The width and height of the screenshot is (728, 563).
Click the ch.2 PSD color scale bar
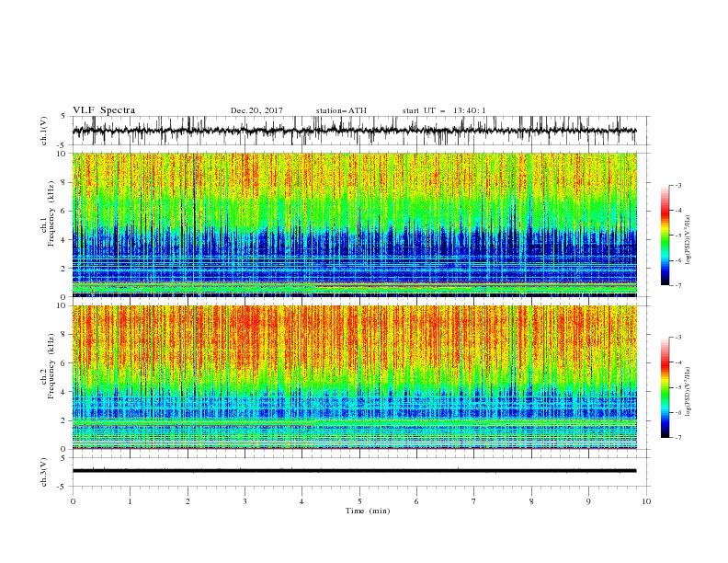tap(665, 387)
